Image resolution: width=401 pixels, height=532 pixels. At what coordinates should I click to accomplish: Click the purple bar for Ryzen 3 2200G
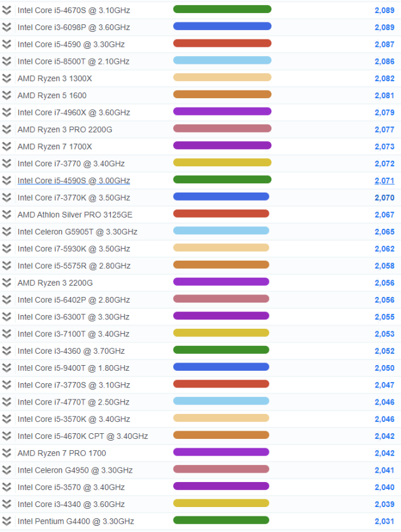(x=221, y=281)
